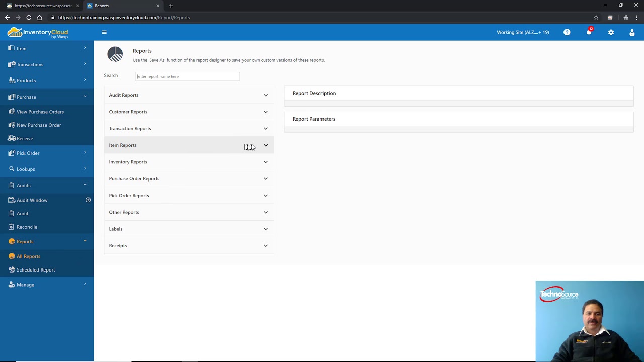Open the Reconcile link
The height and width of the screenshot is (362, 644).
[27, 227]
